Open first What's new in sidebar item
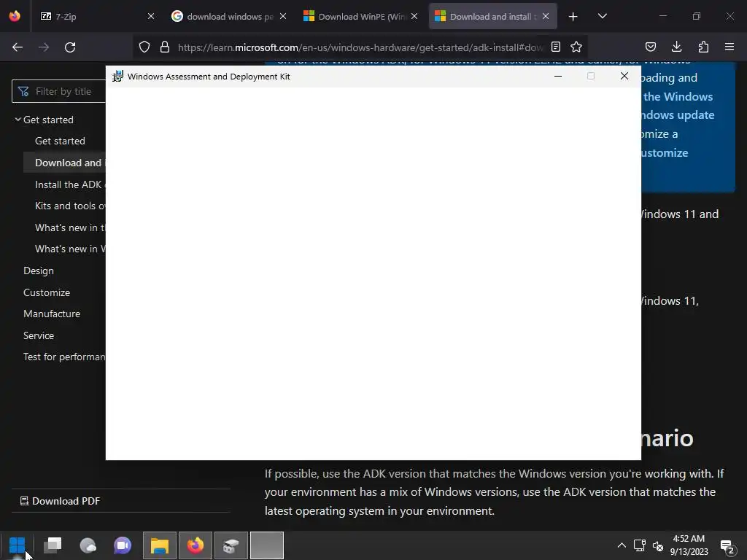The width and height of the screenshot is (747, 560). point(70,227)
